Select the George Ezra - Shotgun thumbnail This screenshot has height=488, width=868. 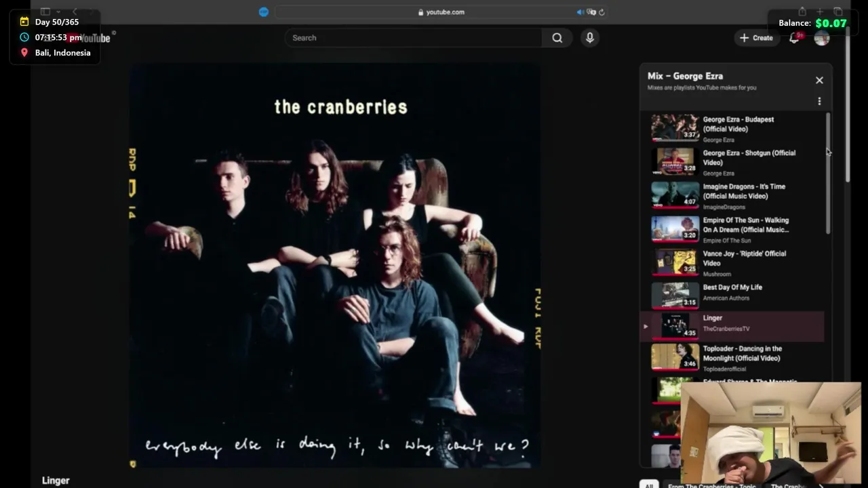point(675,161)
